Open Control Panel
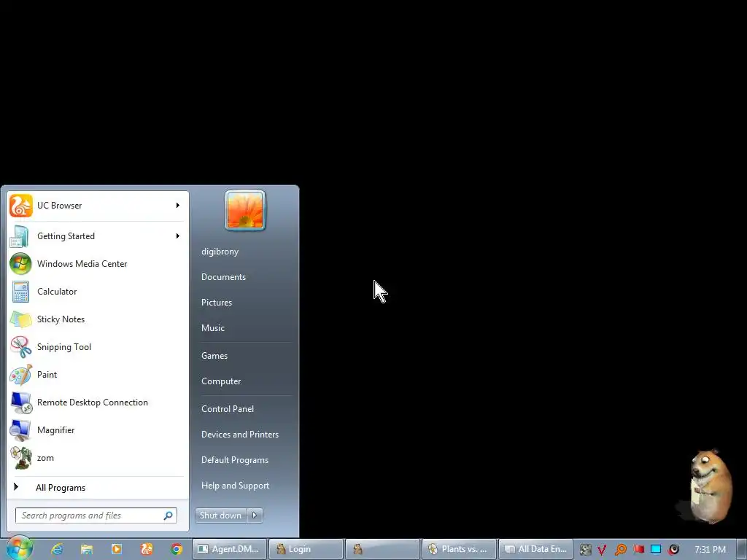Viewport: 747px width, 560px height. (228, 409)
